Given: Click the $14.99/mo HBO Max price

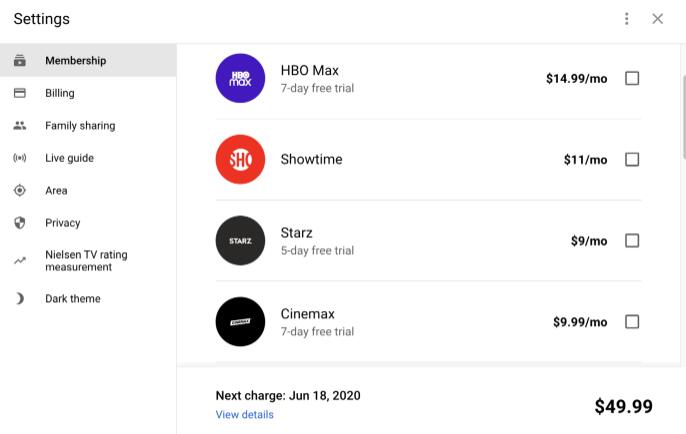Looking at the screenshot, I should click(576, 78).
